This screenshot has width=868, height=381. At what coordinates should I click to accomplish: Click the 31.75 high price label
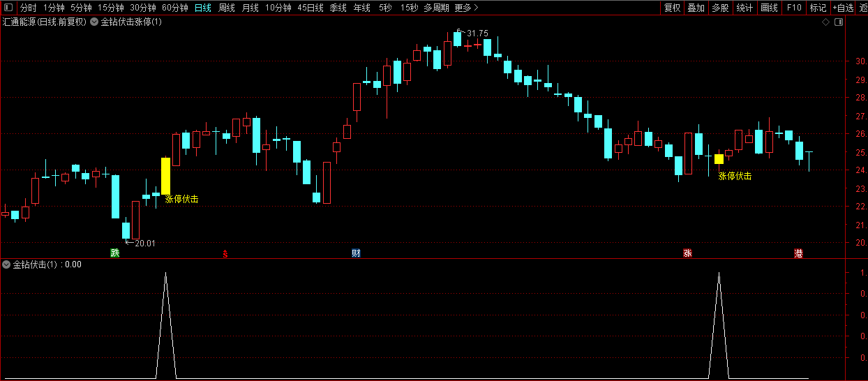[x=477, y=33]
